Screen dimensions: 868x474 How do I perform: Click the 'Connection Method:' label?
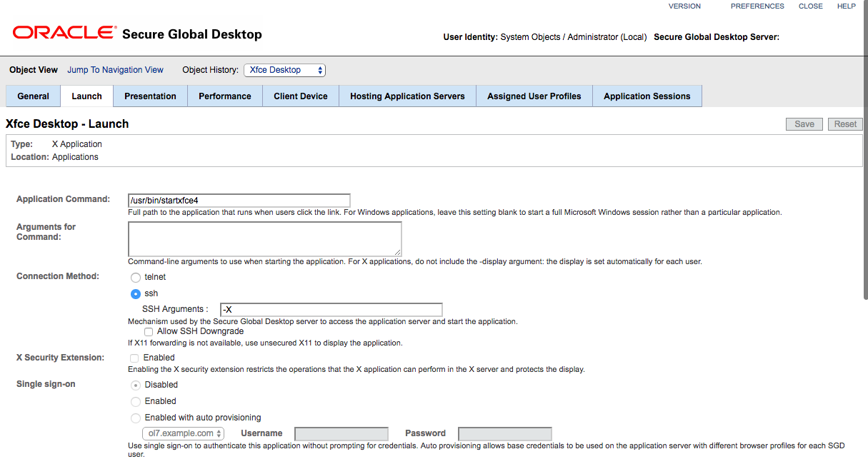tap(58, 276)
